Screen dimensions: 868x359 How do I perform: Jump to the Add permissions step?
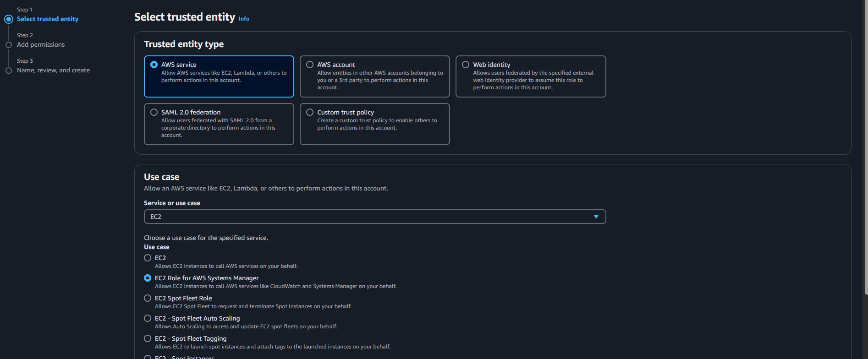click(x=41, y=44)
